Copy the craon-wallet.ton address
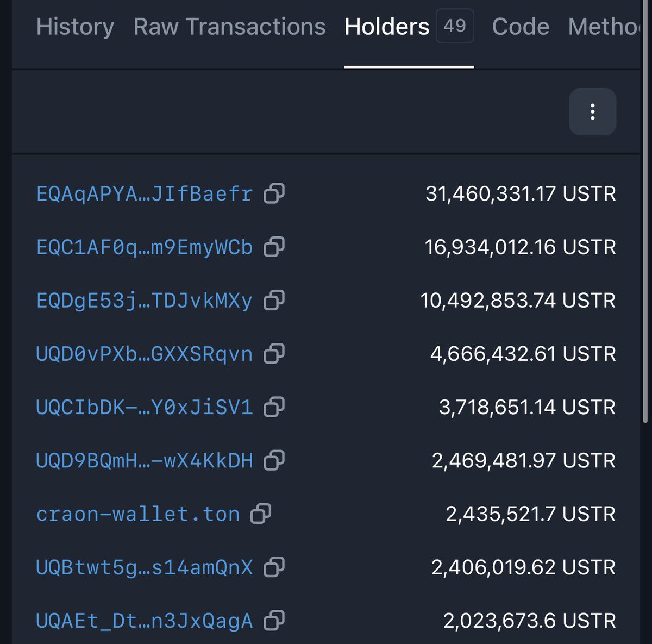This screenshot has height=644, width=652. tap(261, 514)
